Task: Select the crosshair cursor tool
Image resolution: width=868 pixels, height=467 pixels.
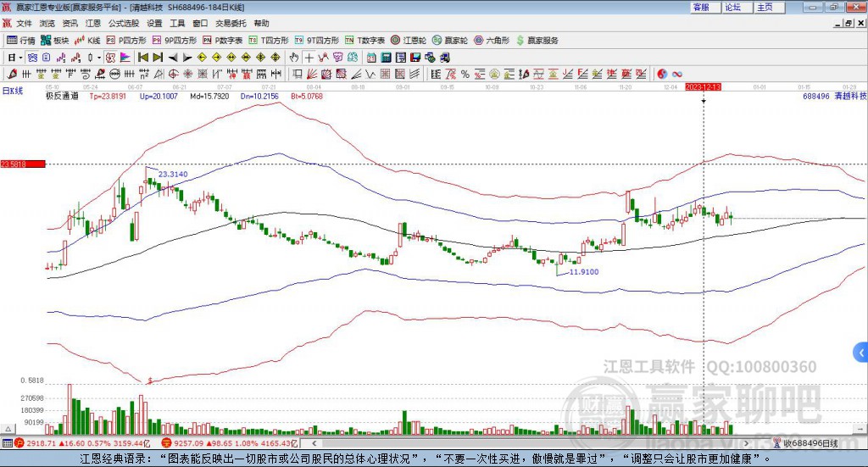Action: (309, 58)
